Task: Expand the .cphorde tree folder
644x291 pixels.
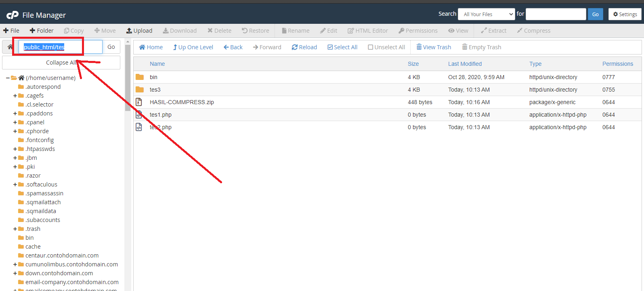Action: point(15,131)
